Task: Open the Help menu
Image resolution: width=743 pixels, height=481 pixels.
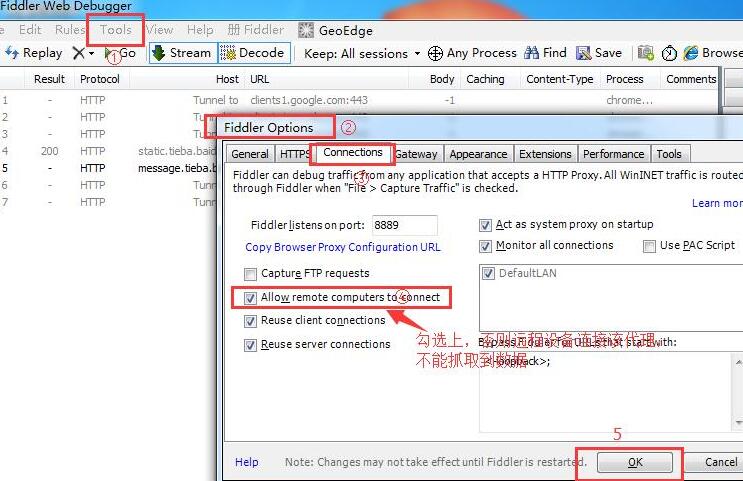Action: [x=200, y=30]
